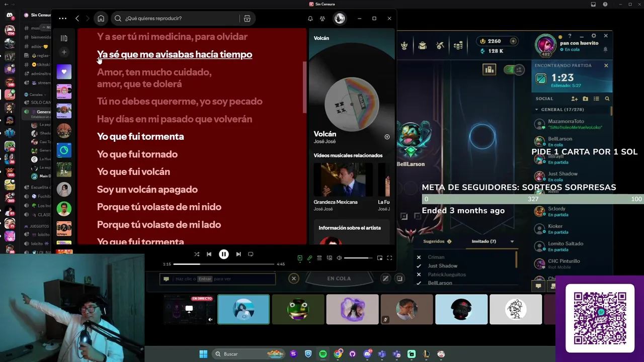Search friends in social panel
The width and height of the screenshot is (644, 362).
pos(607,99)
